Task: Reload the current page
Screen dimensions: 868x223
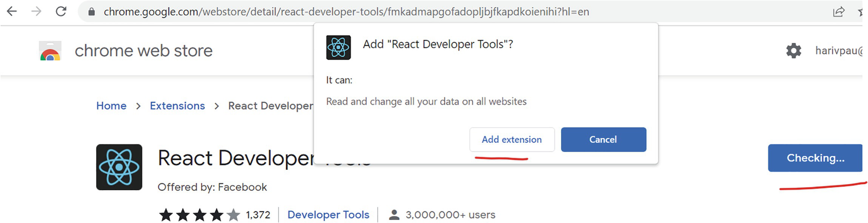Action: click(61, 12)
